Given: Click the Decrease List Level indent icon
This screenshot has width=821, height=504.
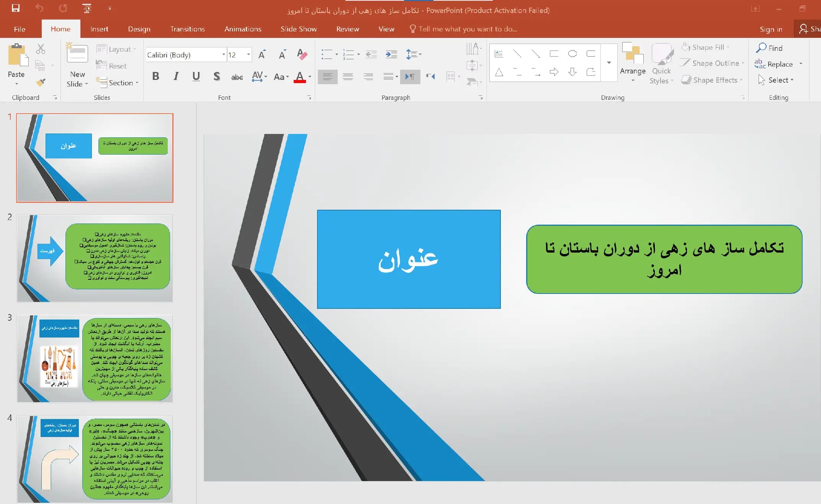Looking at the screenshot, I should [371, 54].
